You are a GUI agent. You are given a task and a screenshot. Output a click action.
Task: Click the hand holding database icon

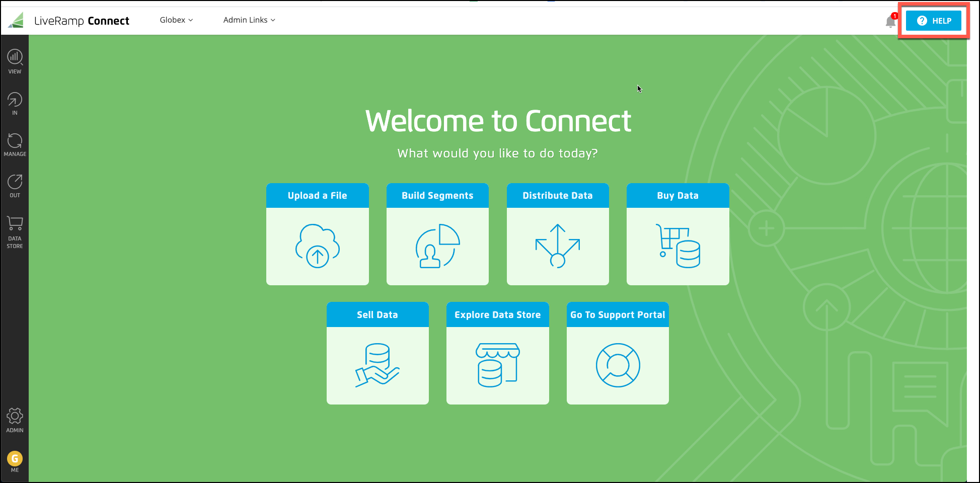(378, 365)
